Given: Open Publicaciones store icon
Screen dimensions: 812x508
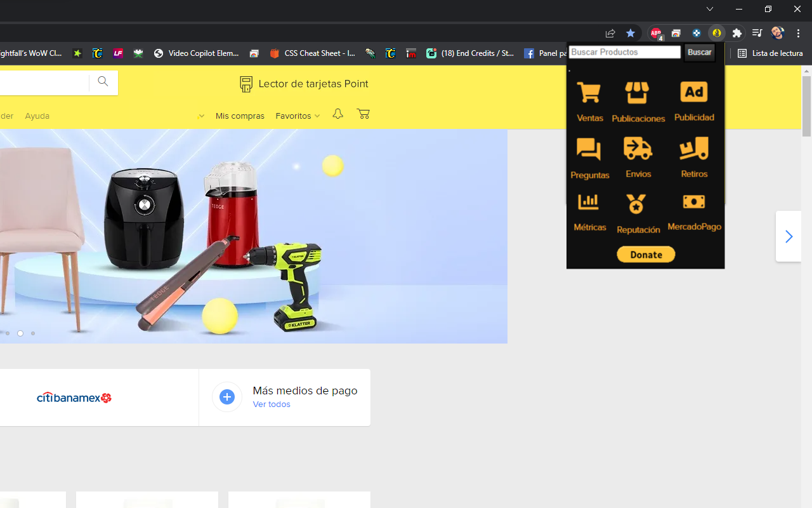Looking at the screenshot, I should tap(637, 93).
